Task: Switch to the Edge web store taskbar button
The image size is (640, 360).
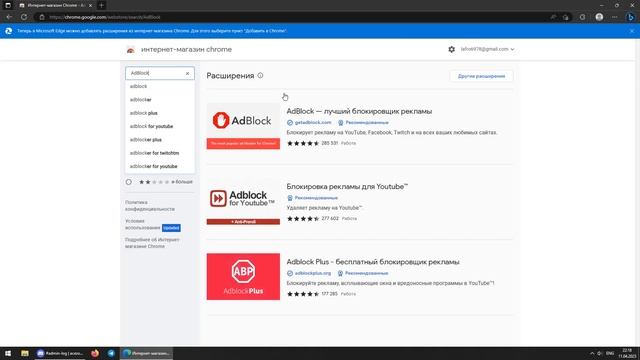Action: pos(147,353)
